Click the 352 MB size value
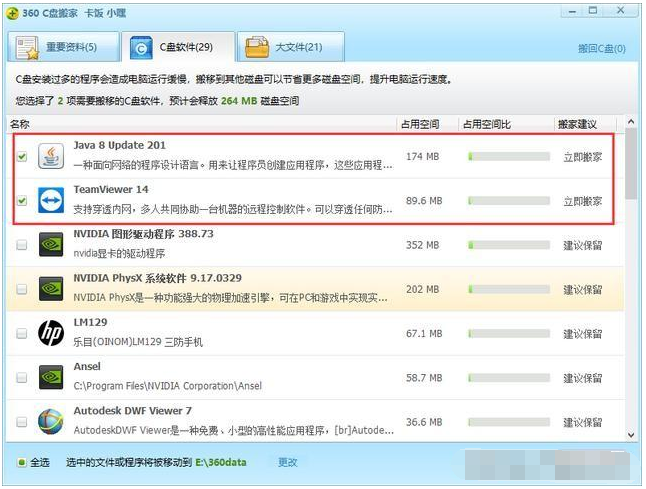The height and width of the screenshot is (489, 646). point(423,245)
